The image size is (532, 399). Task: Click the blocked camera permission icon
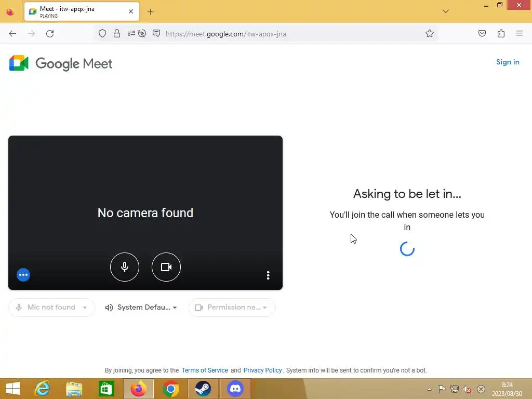pos(142,33)
